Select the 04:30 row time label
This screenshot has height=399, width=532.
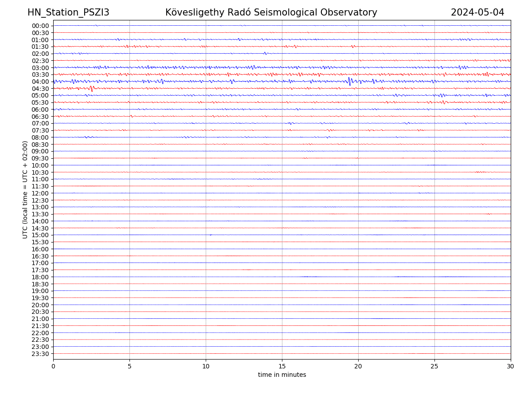pyautogui.click(x=40, y=89)
